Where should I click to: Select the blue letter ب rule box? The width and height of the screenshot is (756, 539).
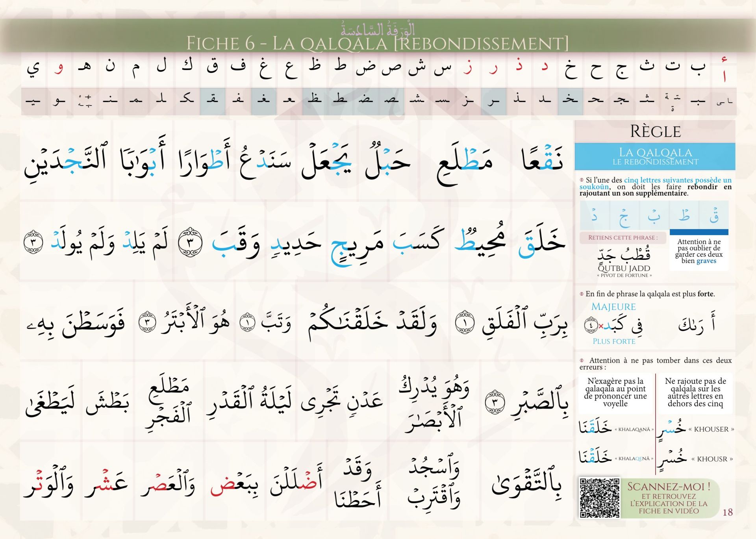point(654,215)
